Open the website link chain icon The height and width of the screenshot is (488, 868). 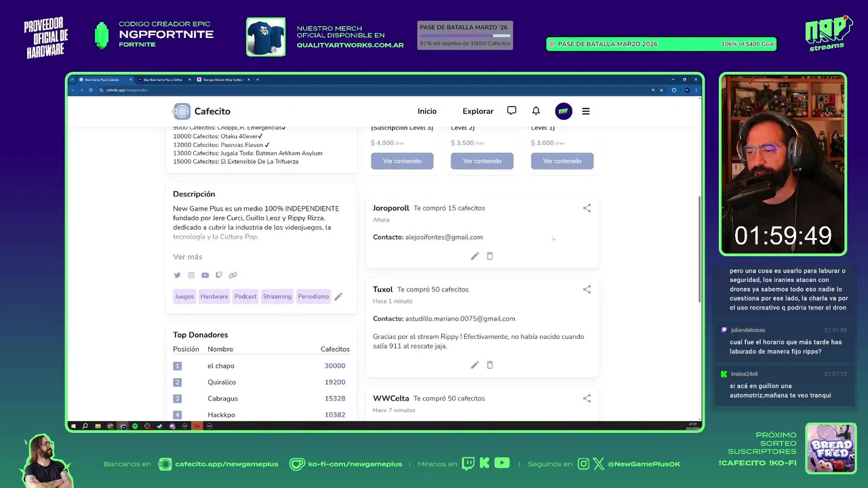tap(233, 275)
